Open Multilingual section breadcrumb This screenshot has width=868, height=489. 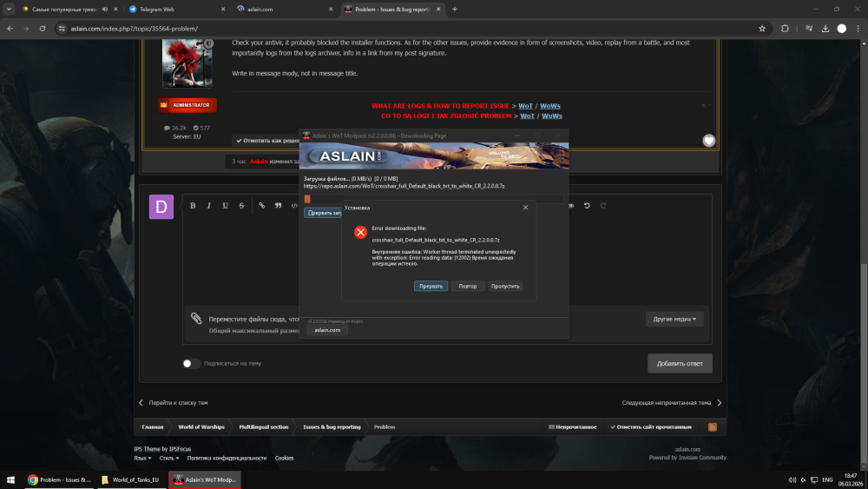pos(264,427)
